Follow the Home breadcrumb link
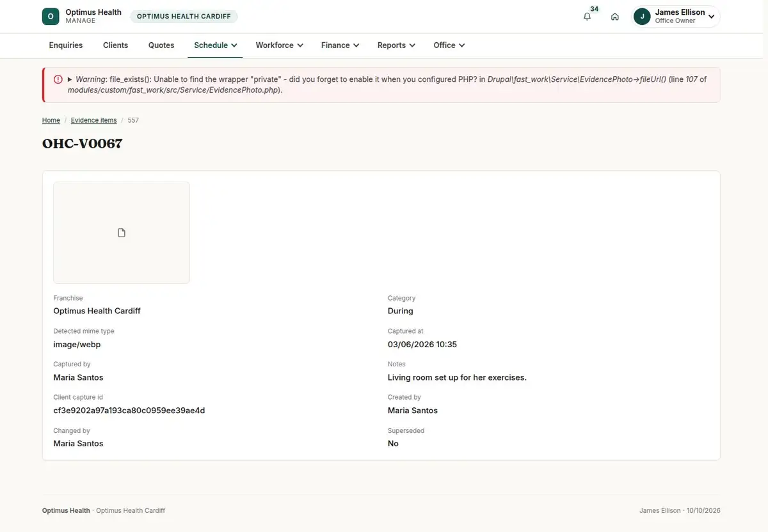Screen dimensions: 768x532 (x=51, y=120)
